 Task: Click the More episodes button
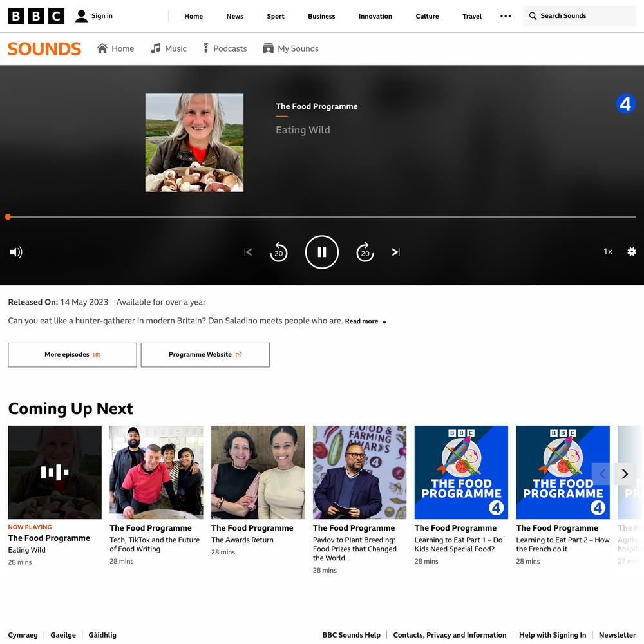click(x=72, y=355)
